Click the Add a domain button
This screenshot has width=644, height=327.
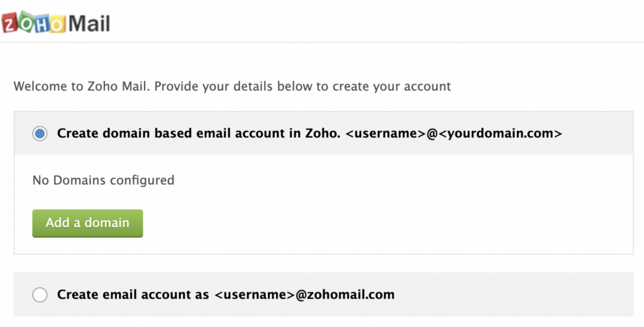point(87,223)
